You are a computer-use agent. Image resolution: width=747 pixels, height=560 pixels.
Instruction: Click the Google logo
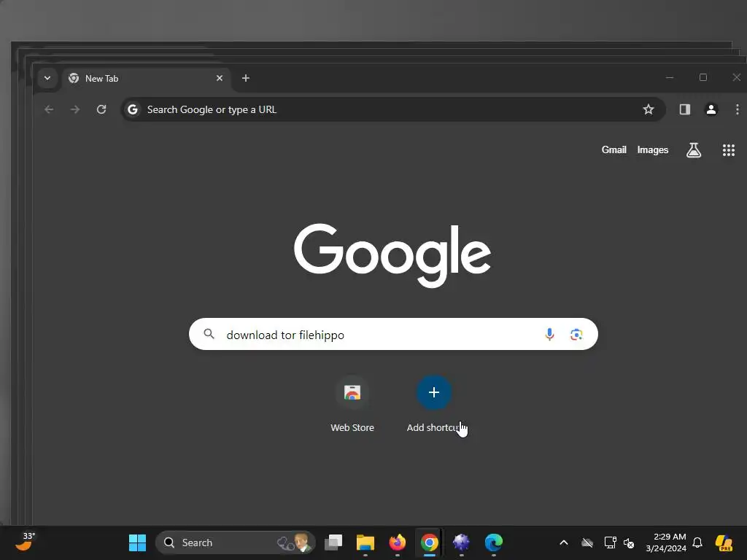(392, 255)
